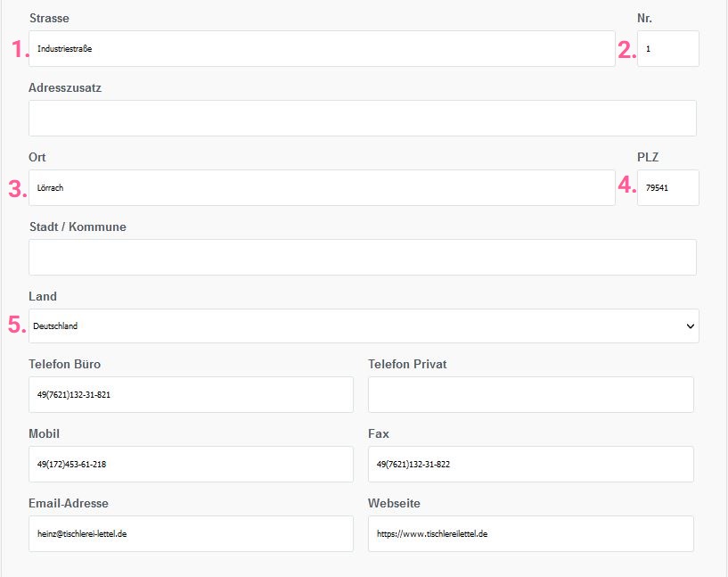Focus the Ort field showing Lörrach

[322, 187]
